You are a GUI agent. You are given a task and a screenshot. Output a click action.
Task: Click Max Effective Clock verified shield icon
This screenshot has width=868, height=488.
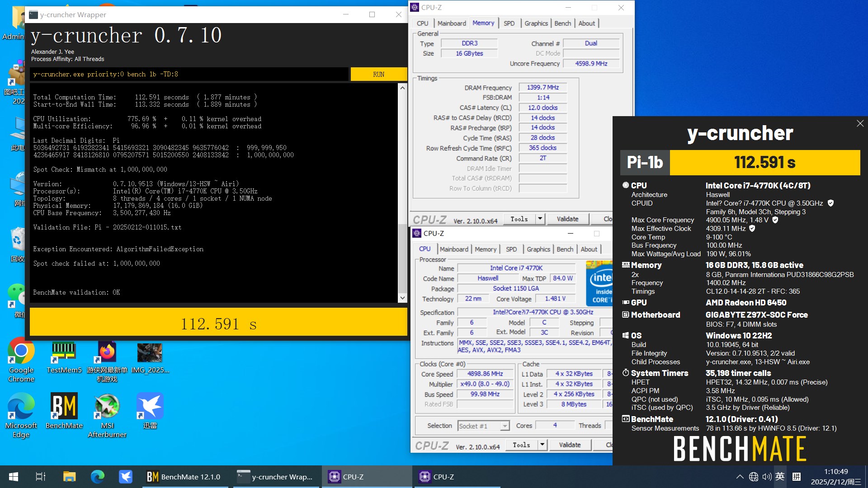tap(752, 229)
